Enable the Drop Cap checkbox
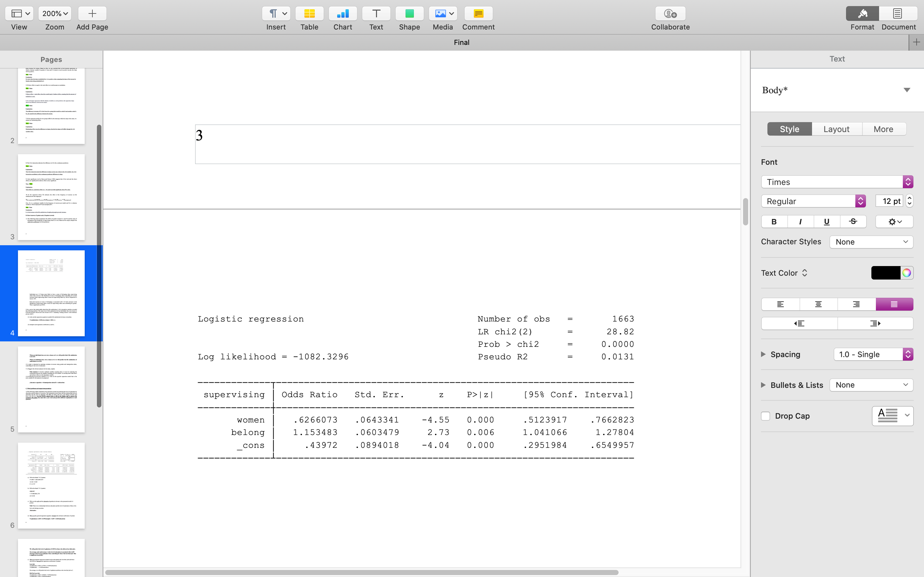924x577 pixels. click(x=766, y=416)
